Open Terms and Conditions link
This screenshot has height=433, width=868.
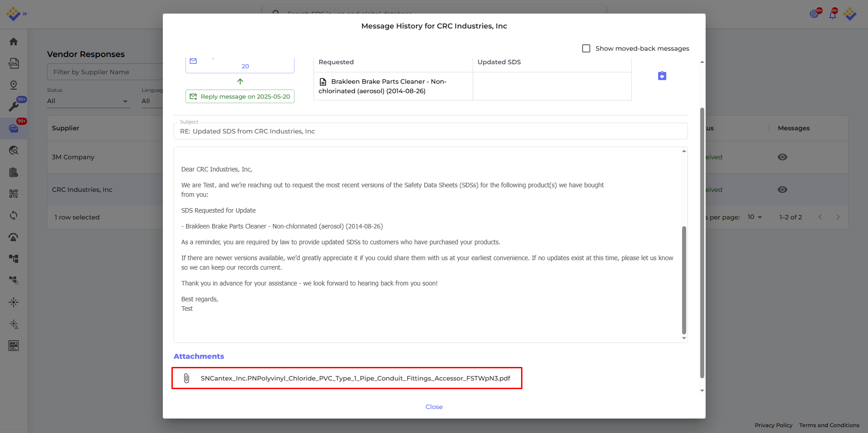tap(829, 425)
